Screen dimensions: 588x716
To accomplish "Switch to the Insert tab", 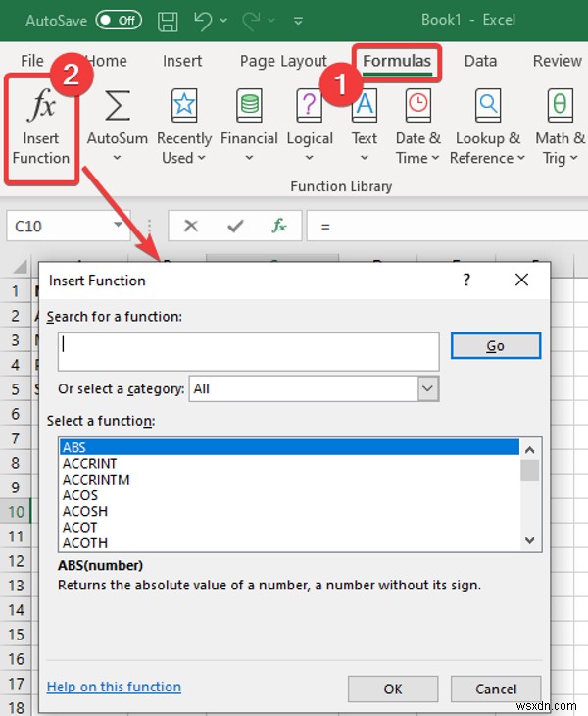I will (182, 61).
